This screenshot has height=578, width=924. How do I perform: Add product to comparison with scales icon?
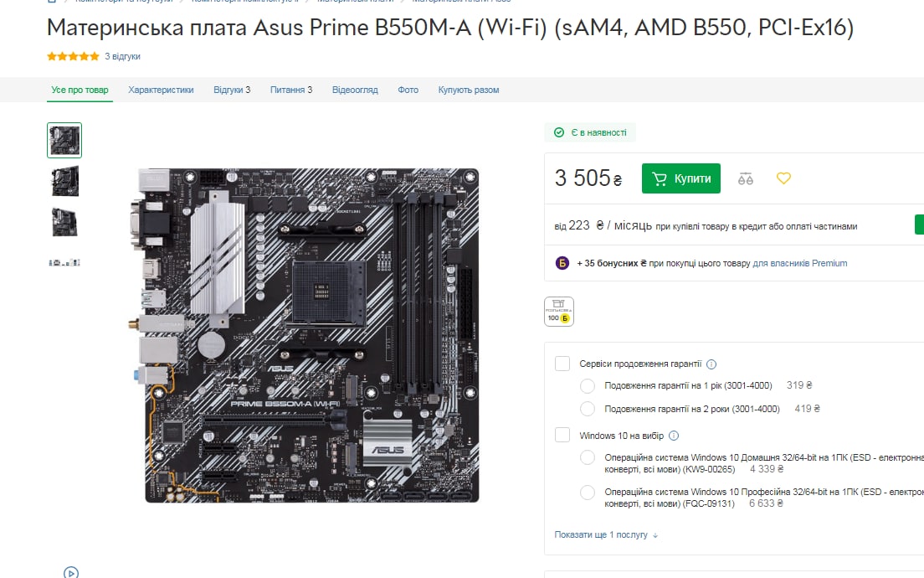pos(746,178)
